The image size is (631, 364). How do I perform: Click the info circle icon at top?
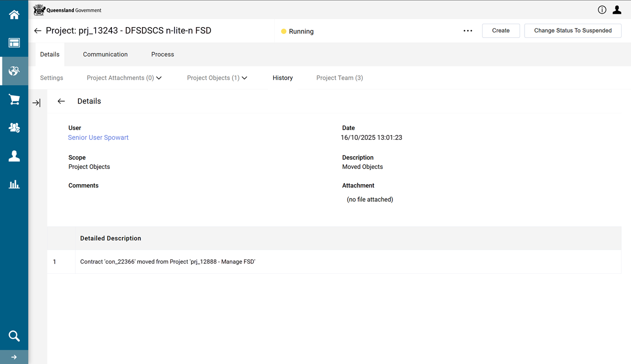[x=602, y=10]
